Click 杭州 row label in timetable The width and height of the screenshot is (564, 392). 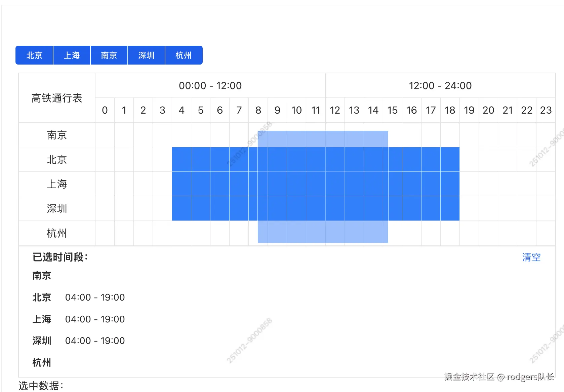[57, 233]
